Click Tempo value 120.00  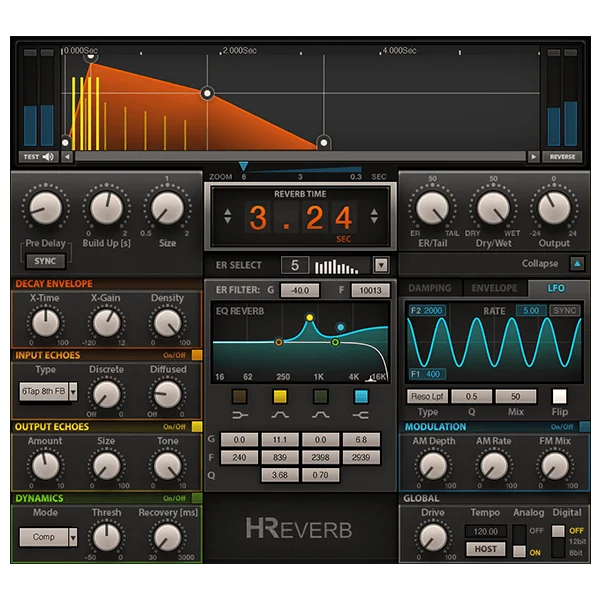click(486, 531)
